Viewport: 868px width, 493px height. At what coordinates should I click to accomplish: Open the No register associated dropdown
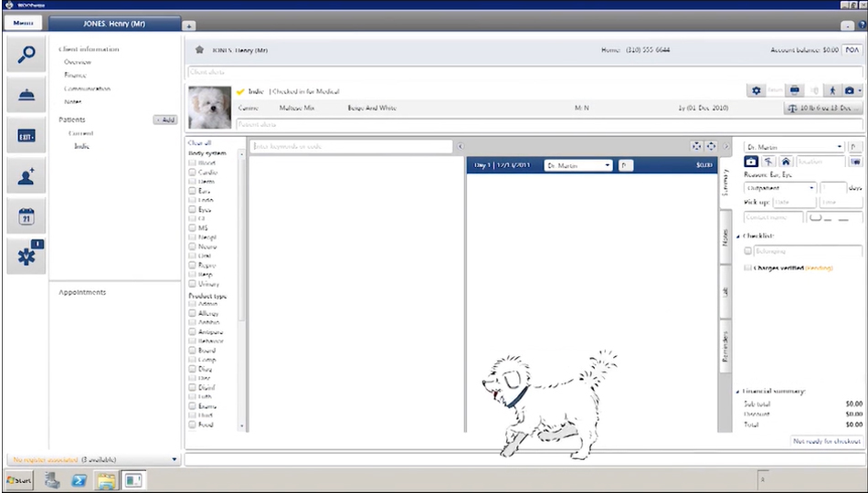(x=91, y=459)
